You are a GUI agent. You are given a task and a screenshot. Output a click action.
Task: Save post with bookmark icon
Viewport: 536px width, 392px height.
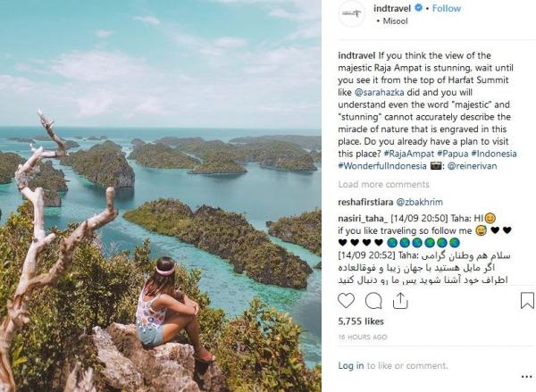pyautogui.click(x=527, y=301)
